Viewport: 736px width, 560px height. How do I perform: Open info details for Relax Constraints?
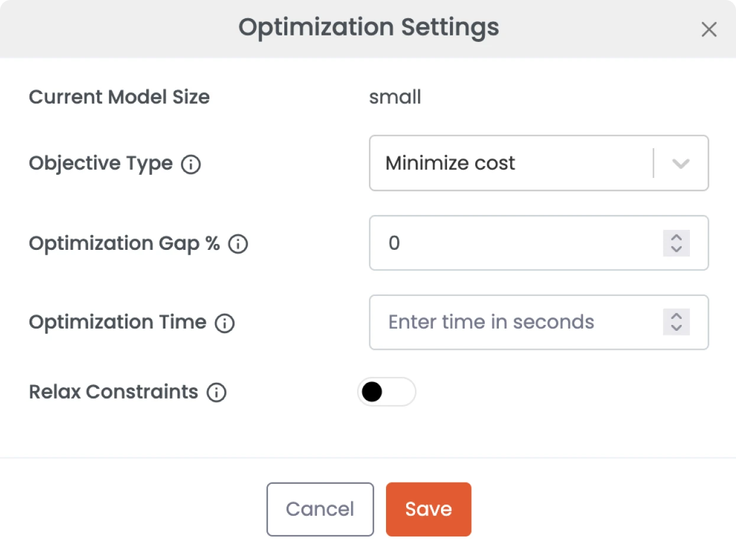(x=218, y=392)
